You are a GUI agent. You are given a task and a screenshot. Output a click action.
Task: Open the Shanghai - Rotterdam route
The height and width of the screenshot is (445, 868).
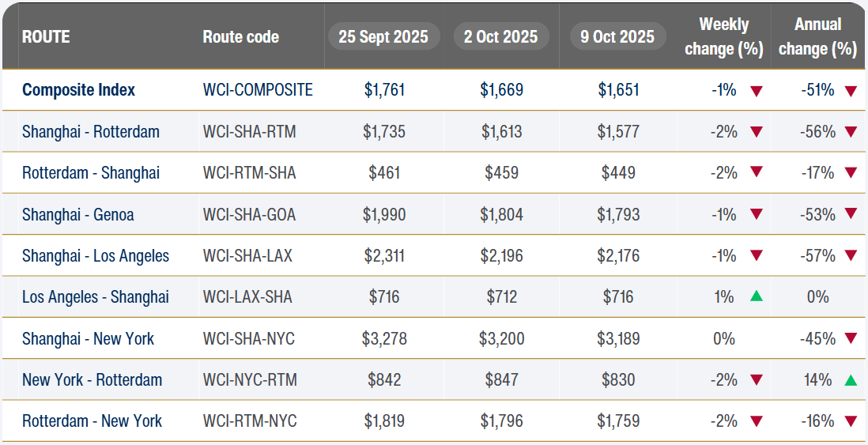coord(90,131)
